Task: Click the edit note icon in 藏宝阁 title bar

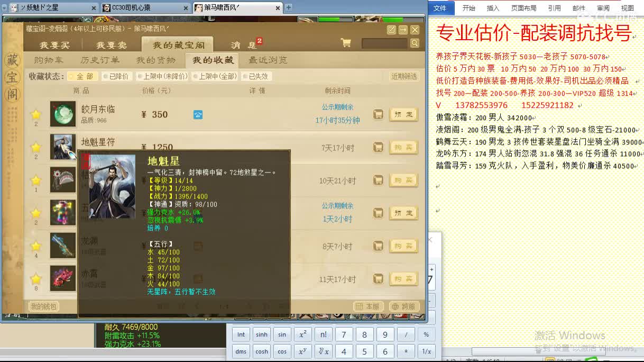Action: 391,30
